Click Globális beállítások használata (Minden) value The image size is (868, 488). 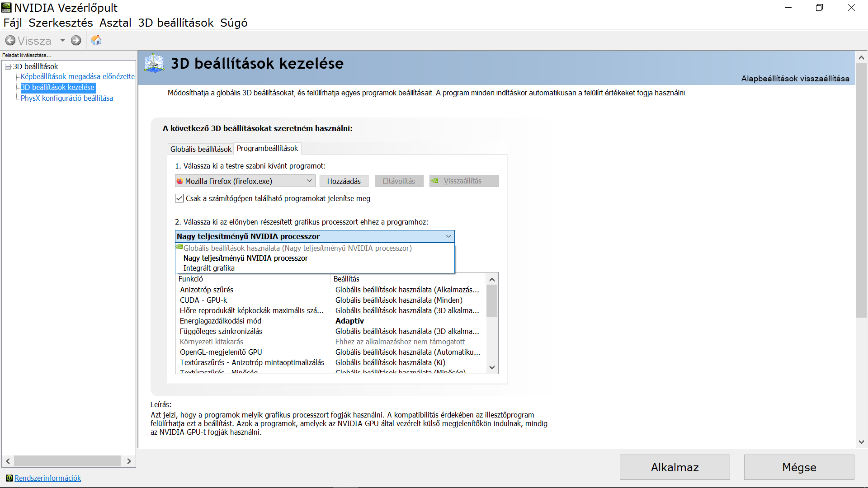399,300
